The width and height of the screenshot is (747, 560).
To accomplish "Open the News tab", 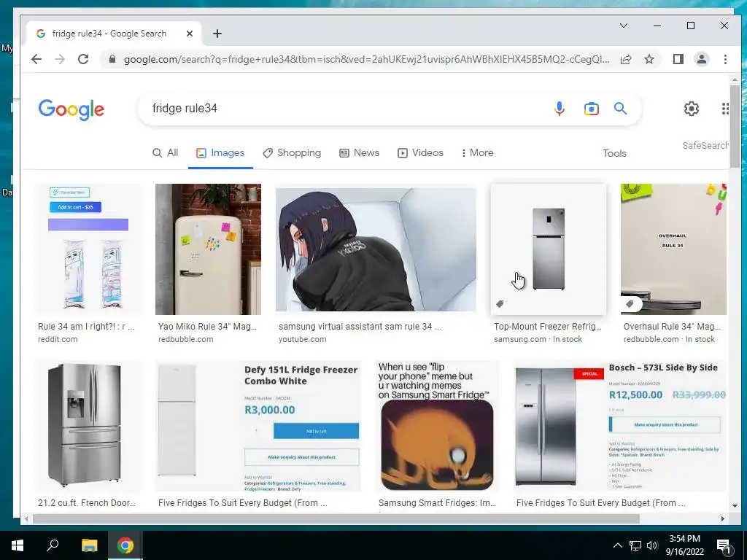I will [x=359, y=153].
